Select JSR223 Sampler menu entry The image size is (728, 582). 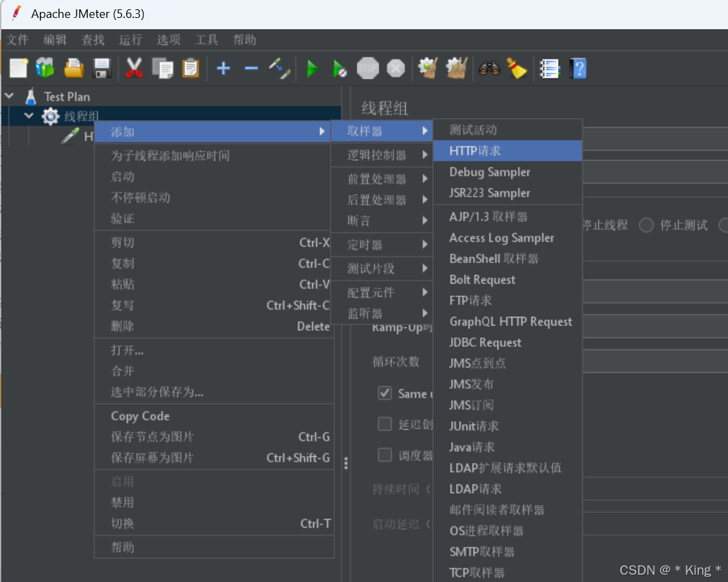coord(507,193)
